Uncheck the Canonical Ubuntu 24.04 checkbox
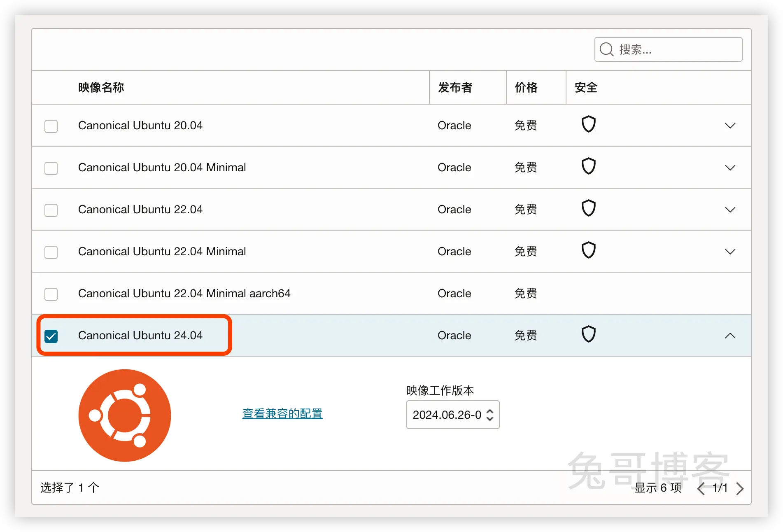The image size is (783, 532). click(x=51, y=336)
